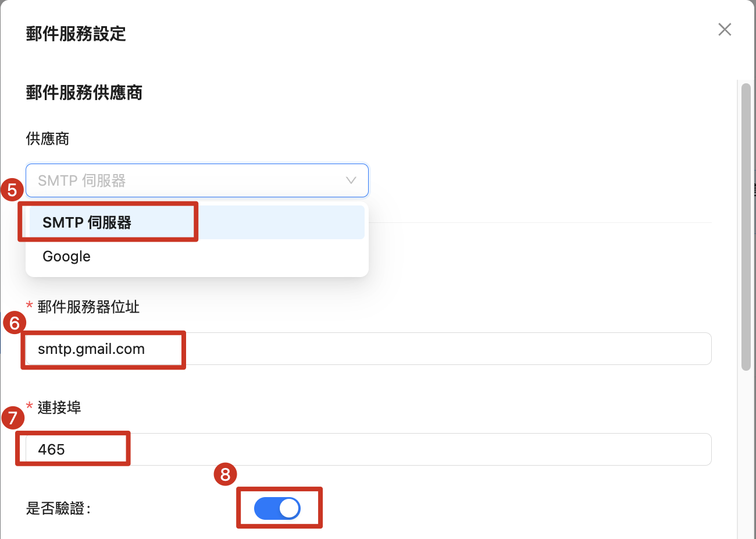Click the 供應商 field label
Image resolution: width=756 pixels, height=539 pixels.
[48, 139]
